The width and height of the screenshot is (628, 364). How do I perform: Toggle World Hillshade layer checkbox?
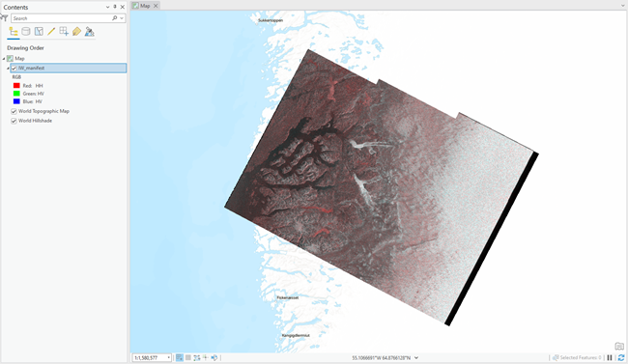[14, 121]
